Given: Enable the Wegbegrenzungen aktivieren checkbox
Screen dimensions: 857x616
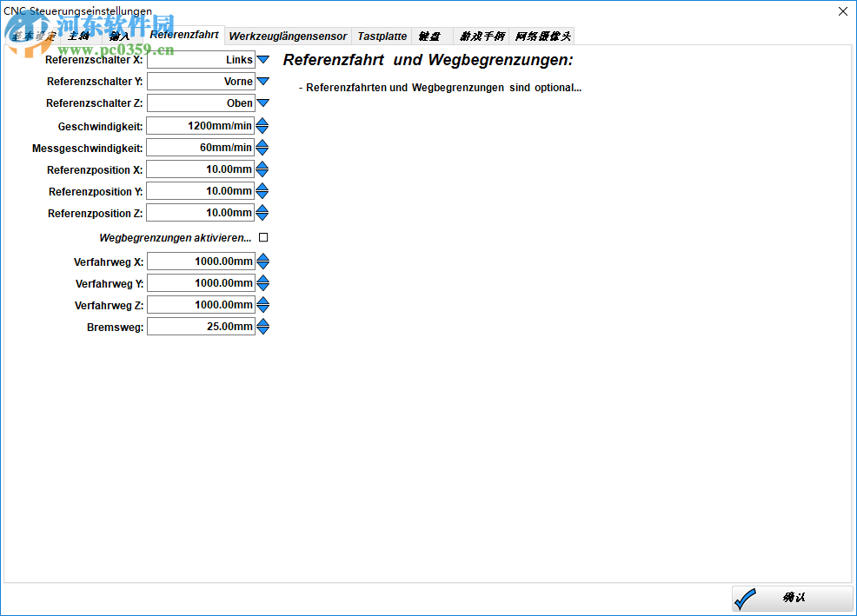Looking at the screenshot, I should pyautogui.click(x=263, y=237).
